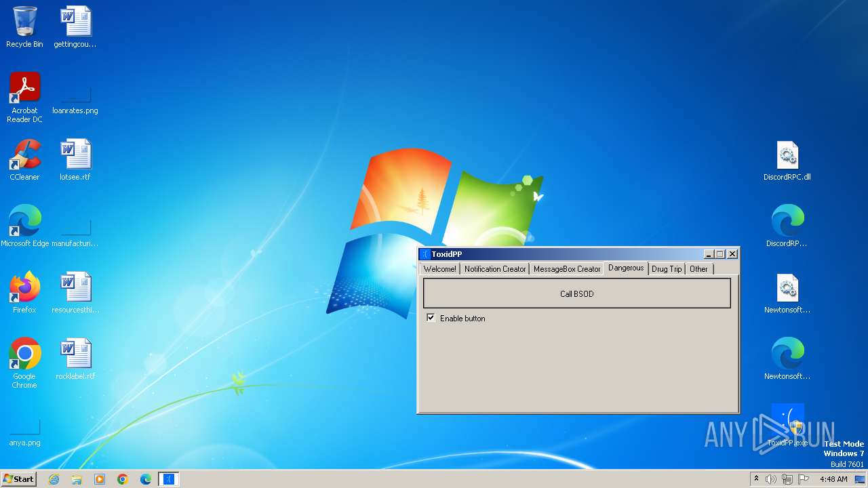The width and height of the screenshot is (868, 488).
Task: Select Acrobat Reader DC shortcut
Action: click(x=24, y=98)
